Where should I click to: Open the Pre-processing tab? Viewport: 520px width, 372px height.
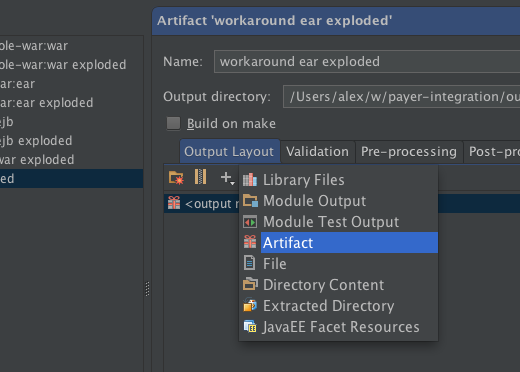pyautogui.click(x=409, y=152)
